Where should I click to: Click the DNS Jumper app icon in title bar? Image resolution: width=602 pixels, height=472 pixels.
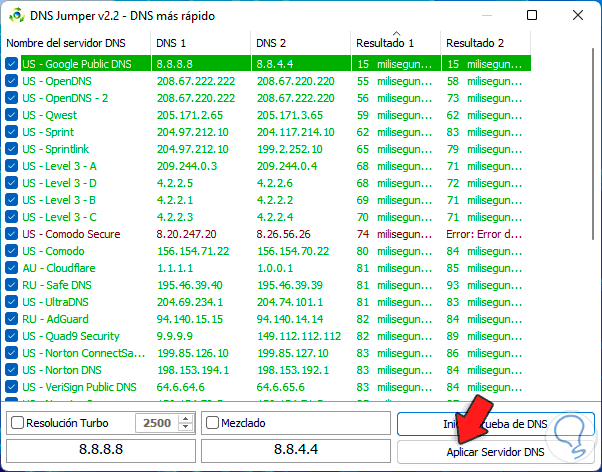pyautogui.click(x=17, y=16)
